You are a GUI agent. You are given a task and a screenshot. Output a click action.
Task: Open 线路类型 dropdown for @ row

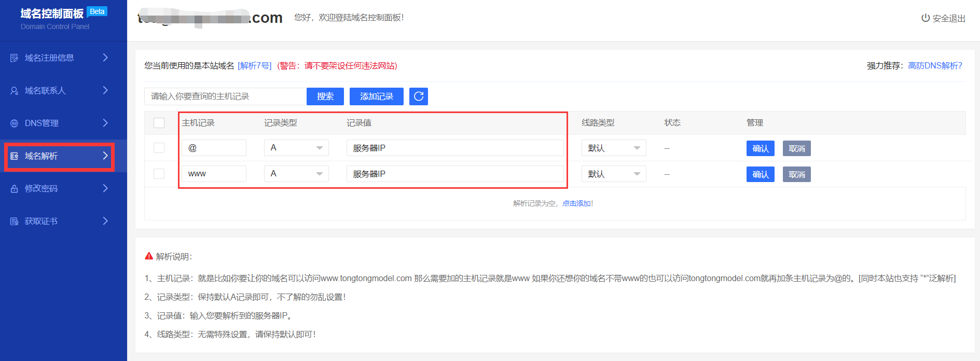coord(614,148)
